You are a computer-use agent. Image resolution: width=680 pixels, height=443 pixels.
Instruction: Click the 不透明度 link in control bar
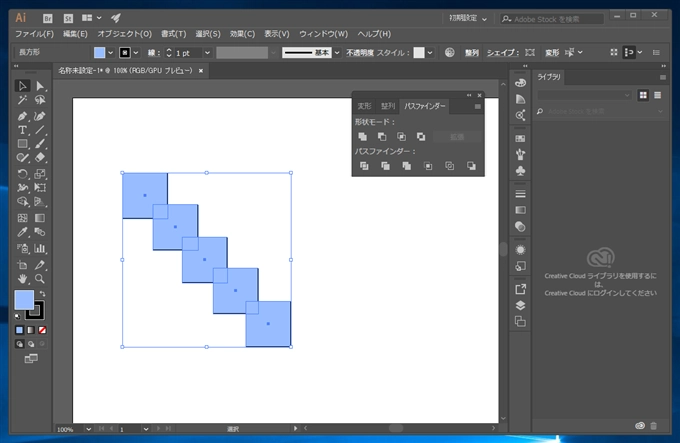pyautogui.click(x=360, y=53)
